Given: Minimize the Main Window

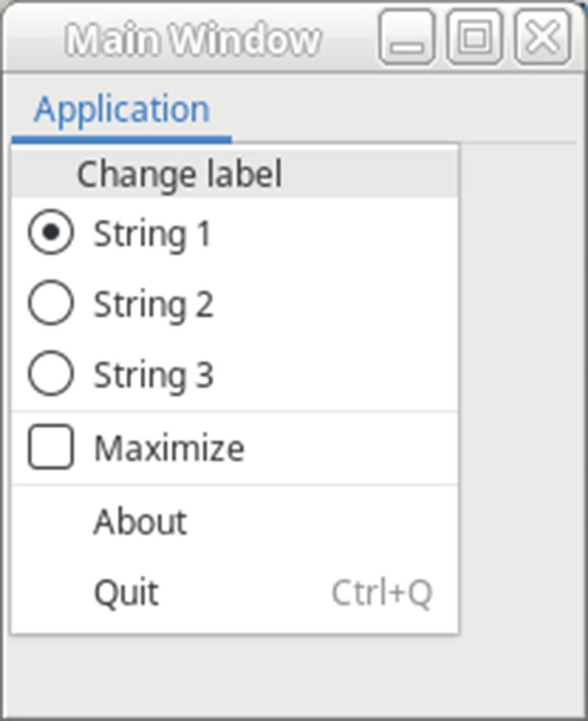Looking at the screenshot, I should 406,37.
